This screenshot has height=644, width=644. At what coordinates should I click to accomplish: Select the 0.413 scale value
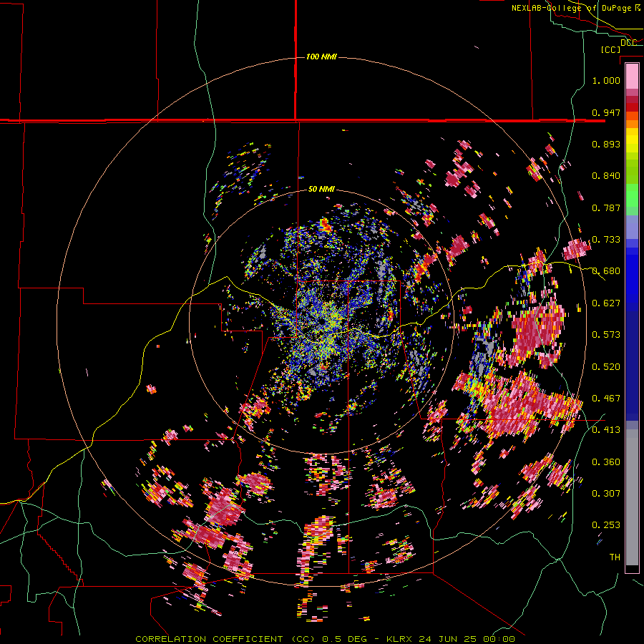pos(606,430)
